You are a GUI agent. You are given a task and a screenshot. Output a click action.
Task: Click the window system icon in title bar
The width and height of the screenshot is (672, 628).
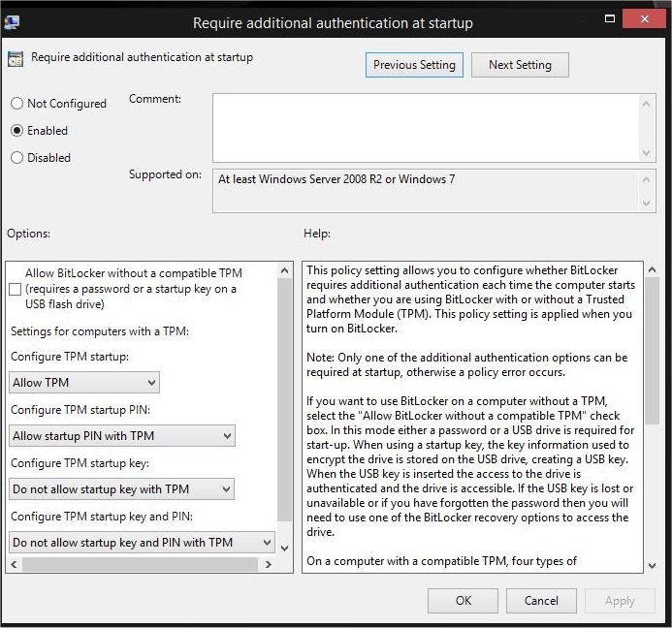(x=11, y=22)
